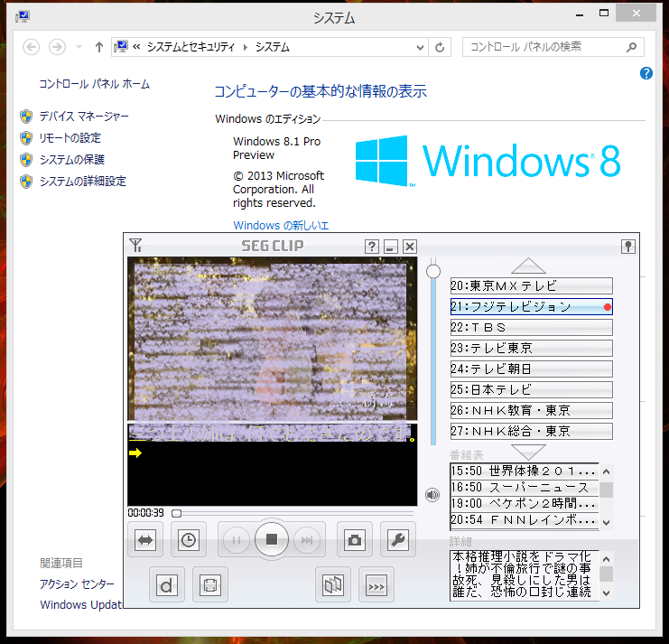Click the volume slider knob
This screenshot has width=669, height=644.
[433, 272]
